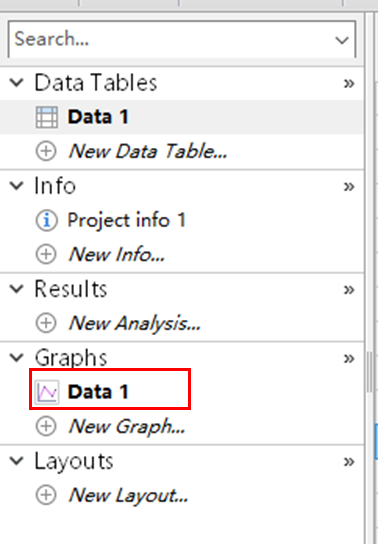
Task: Open the Search box dropdown arrow
Action: click(x=342, y=40)
